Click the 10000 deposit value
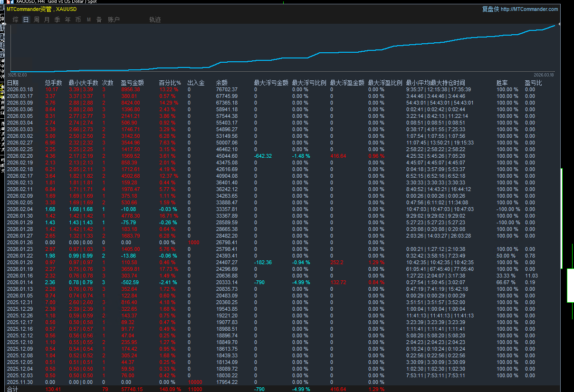The image size is (574, 392). [195, 382]
